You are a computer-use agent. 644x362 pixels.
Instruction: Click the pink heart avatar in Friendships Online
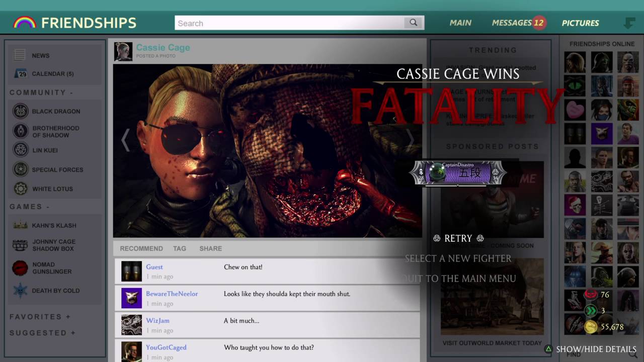pyautogui.click(x=575, y=110)
